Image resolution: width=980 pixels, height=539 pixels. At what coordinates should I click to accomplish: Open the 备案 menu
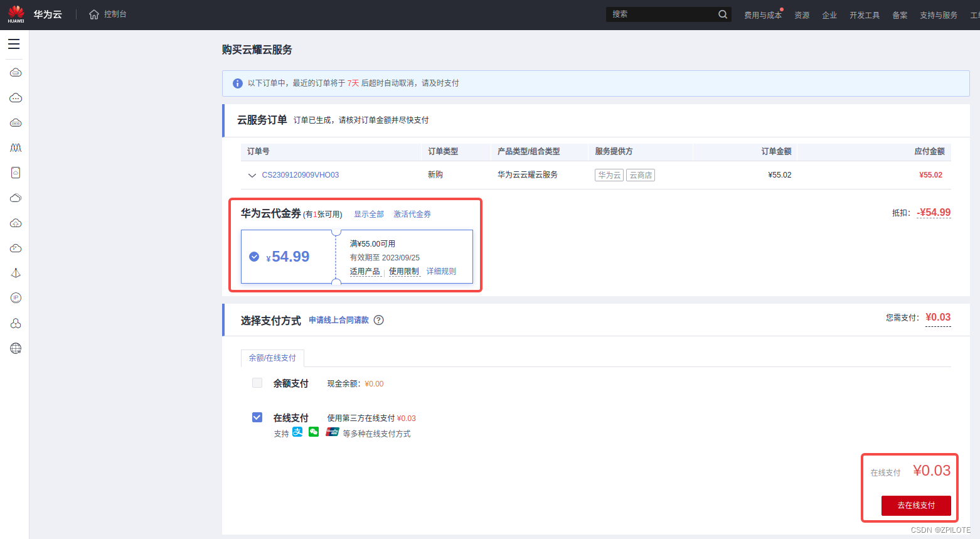point(900,15)
